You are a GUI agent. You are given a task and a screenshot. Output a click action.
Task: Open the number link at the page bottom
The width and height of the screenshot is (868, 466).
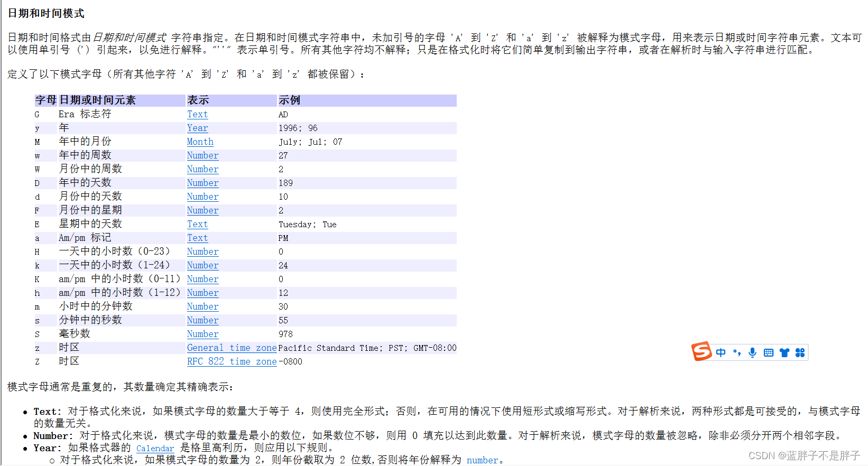pos(482,460)
